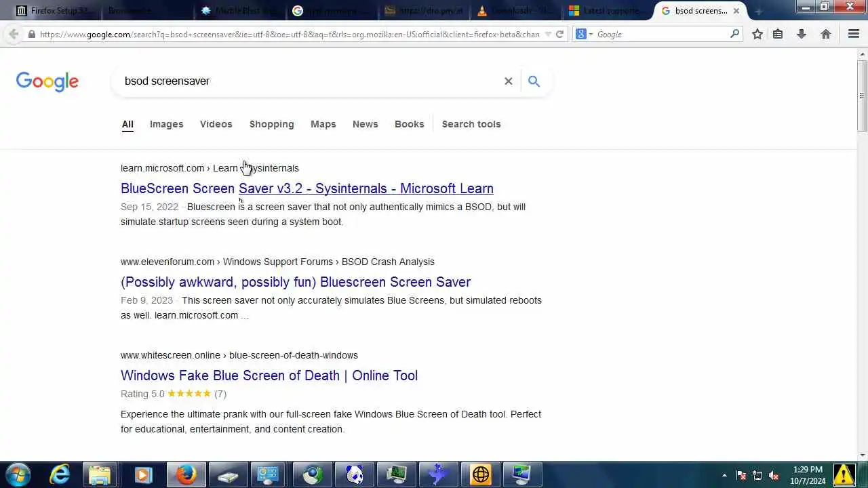Image resolution: width=868 pixels, height=488 pixels.
Task: Click the Sep 15, 2022 date text
Action: 149,207
